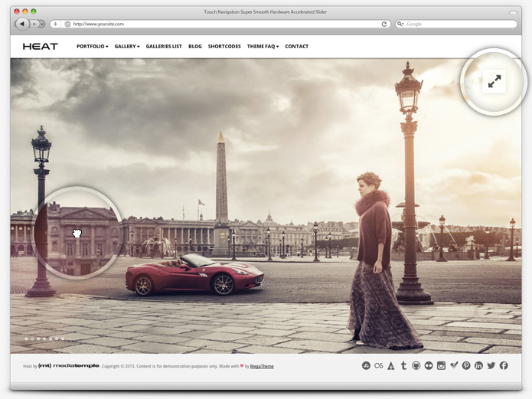Click the Instagram icon in footer

441,366
